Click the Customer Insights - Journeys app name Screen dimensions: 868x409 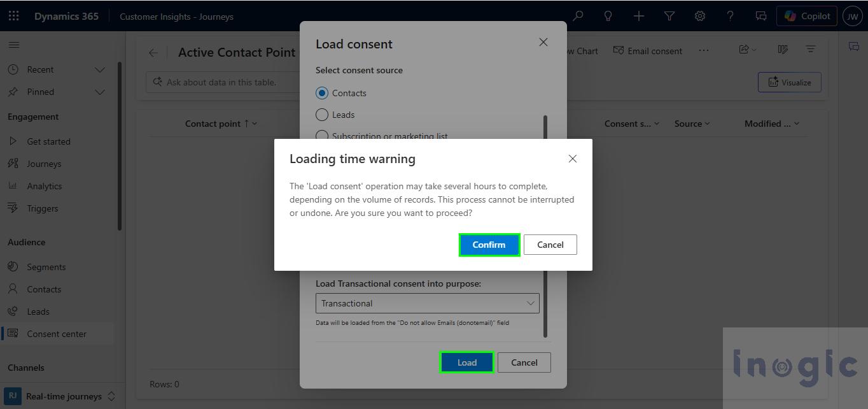point(176,17)
